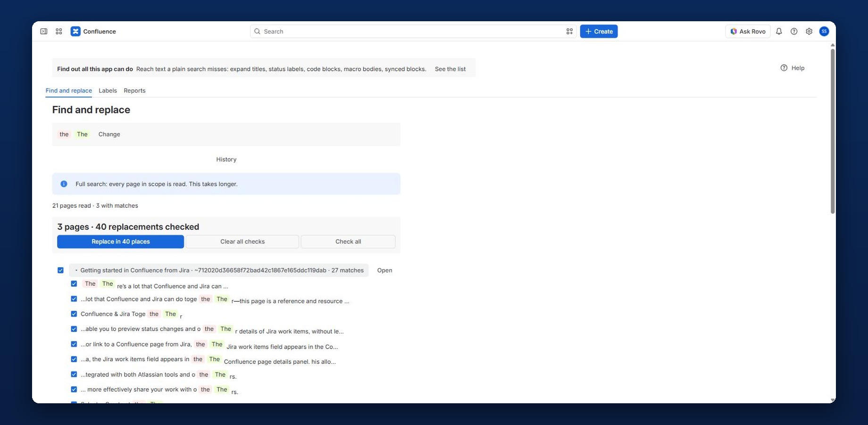Uncheck the "tegrated with both Atlassian tools" match
868x425 pixels.
(x=74, y=374)
